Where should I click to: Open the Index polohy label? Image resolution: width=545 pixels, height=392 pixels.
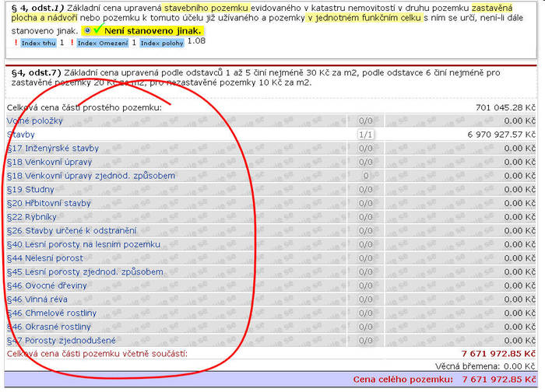click(x=163, y=43)
